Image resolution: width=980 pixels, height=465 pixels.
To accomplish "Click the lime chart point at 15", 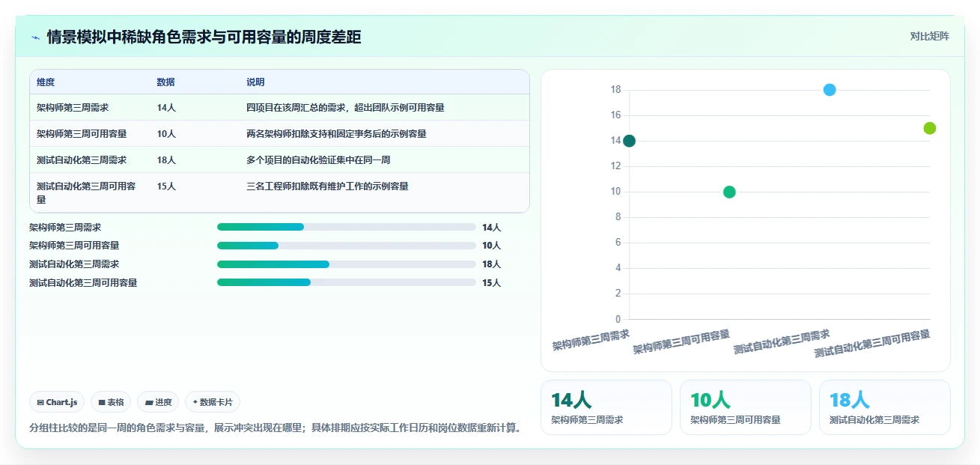I will [930, 128].
